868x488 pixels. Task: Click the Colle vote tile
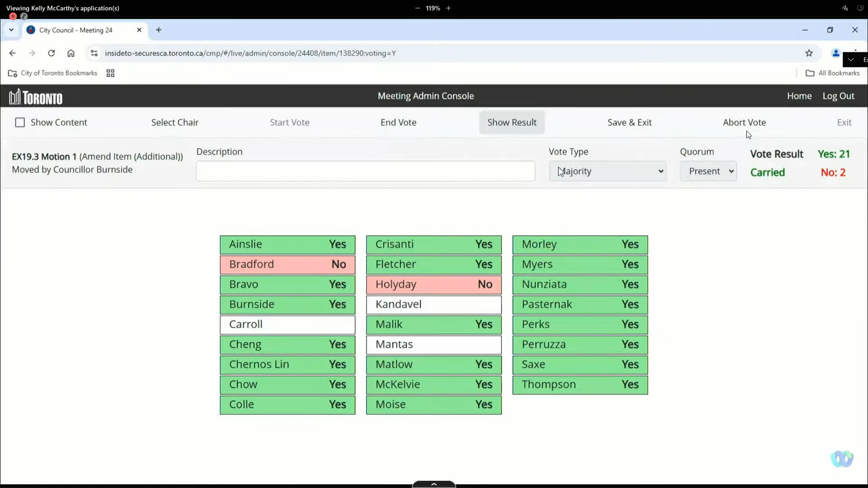tap(288, 405)
